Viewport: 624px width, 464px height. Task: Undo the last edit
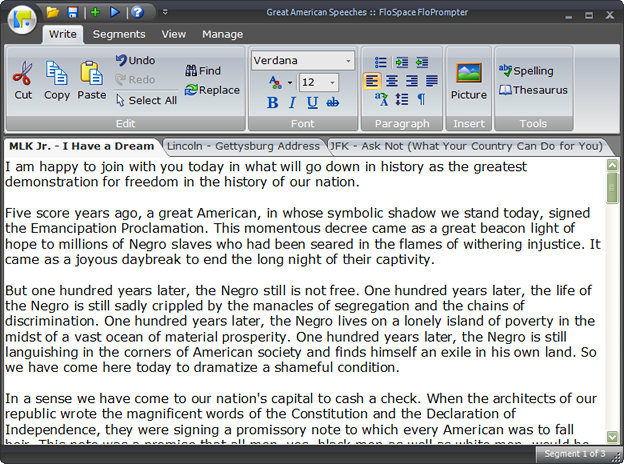pos(136,60)
